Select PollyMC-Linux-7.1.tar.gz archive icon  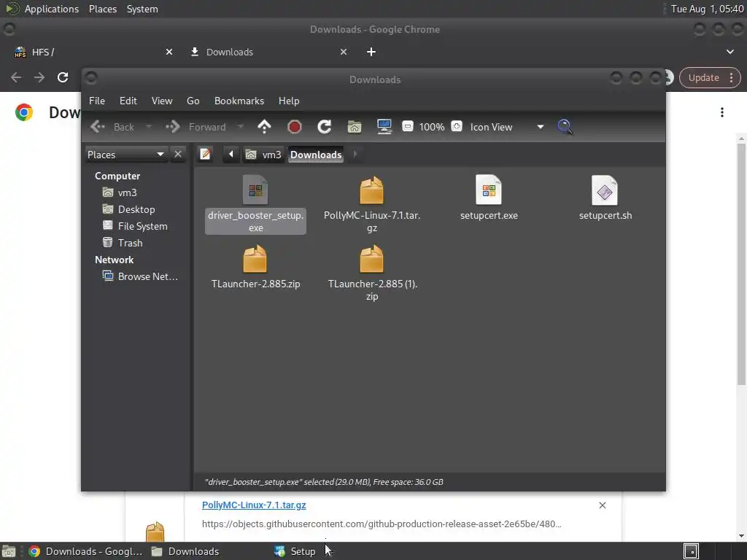coord(371,190)
